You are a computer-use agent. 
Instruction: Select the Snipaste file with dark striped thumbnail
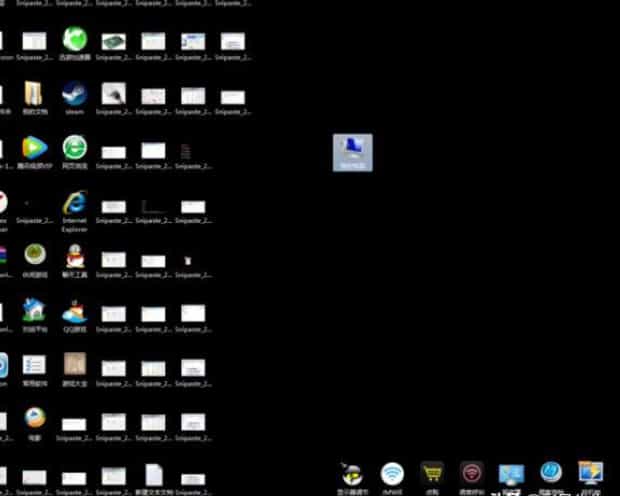pyautogui.click(x=185, y=151)
